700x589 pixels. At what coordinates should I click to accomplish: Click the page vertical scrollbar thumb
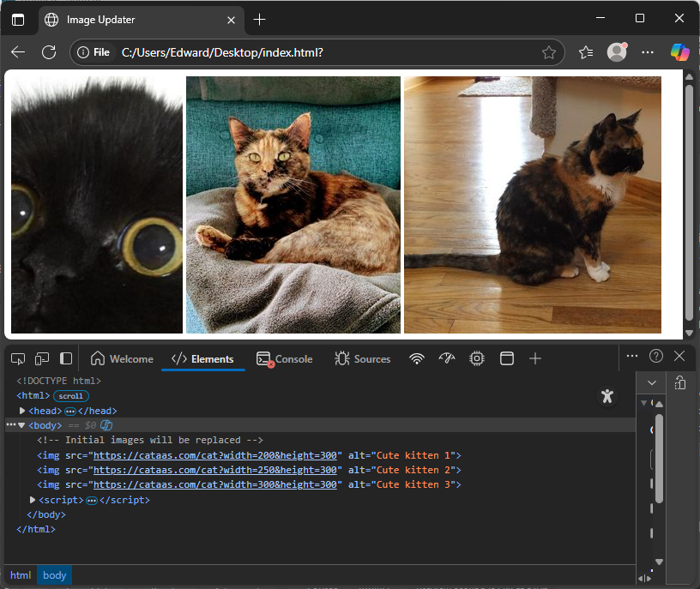(690, 201)
